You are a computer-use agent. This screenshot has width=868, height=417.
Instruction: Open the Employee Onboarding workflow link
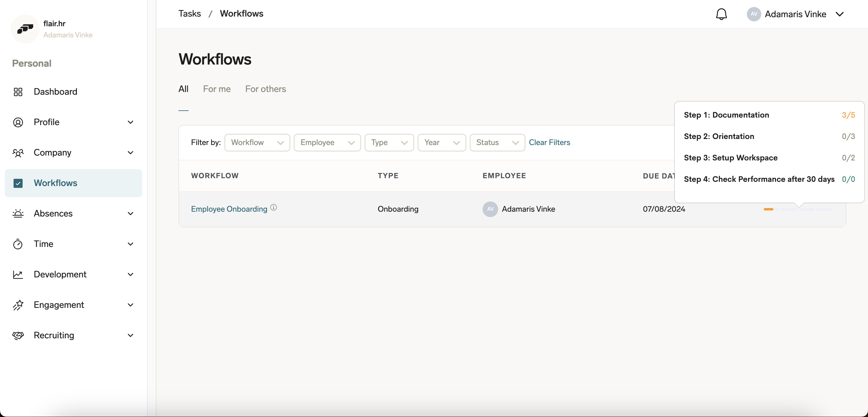pos(229,209)
